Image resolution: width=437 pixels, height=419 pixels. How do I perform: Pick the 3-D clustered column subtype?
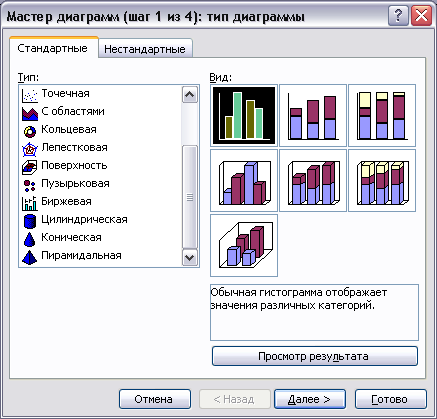tap(244, 180)
